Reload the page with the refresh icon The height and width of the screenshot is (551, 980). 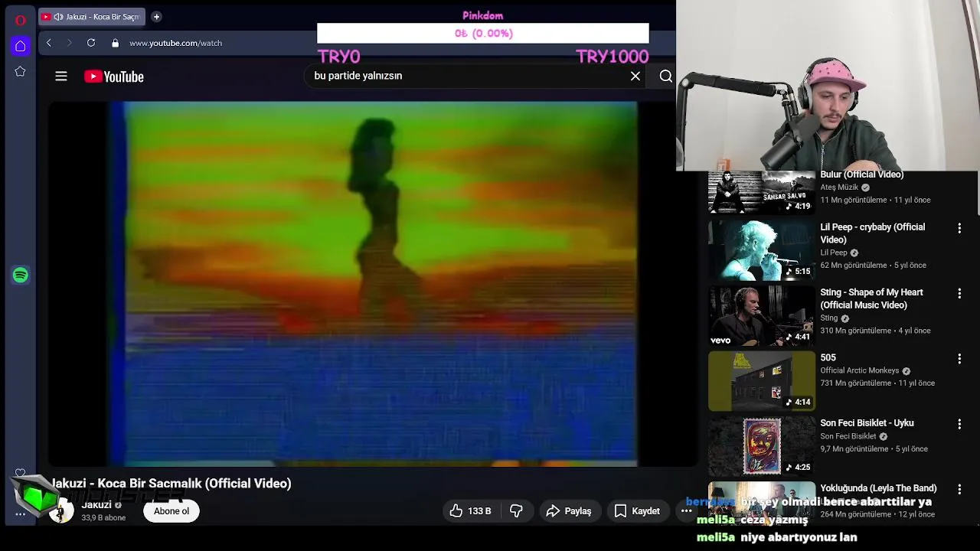[x=91, y=43]
